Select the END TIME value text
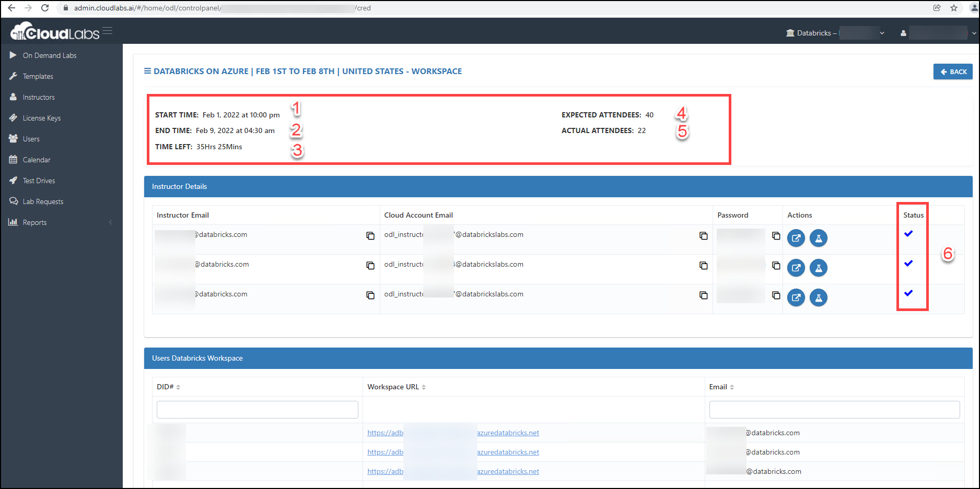The width and height of the screenshot is (980, 489). click(x=235, y=130)
